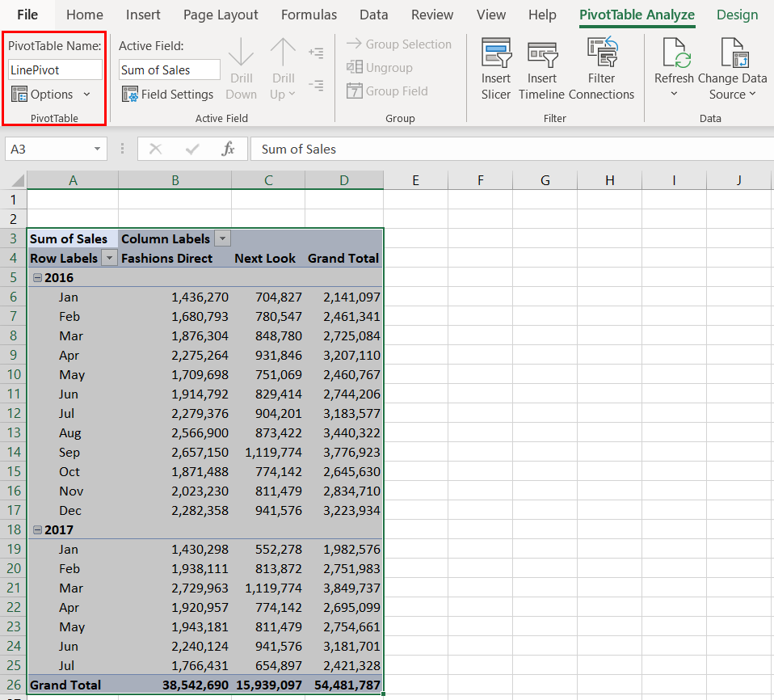The height and width of the screenshot is (700, 774).
Task: Open the Row Labels filter dropdown
Action: (x=108, y=259)
